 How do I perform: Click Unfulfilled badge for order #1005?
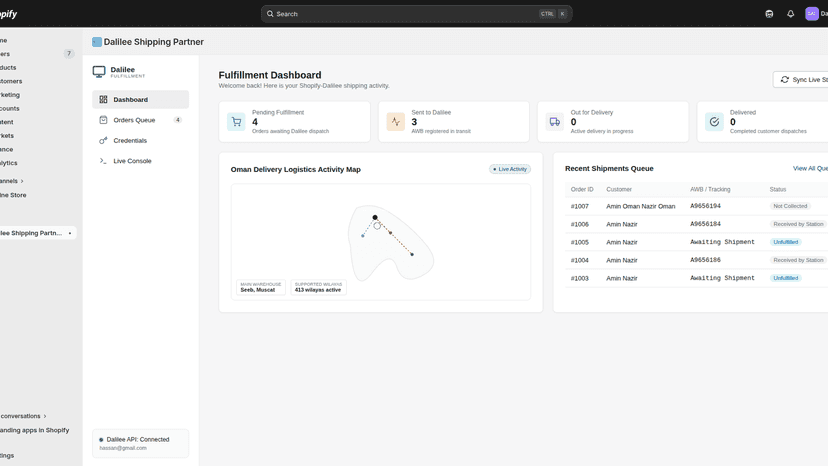point(785,242)
